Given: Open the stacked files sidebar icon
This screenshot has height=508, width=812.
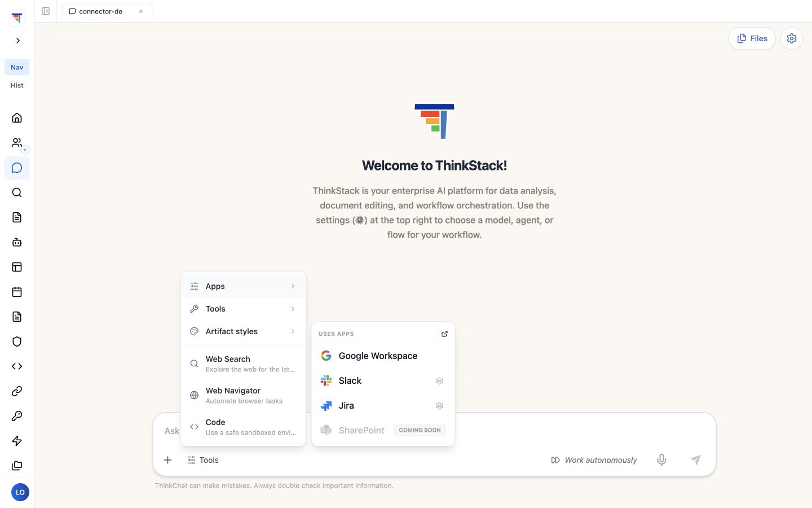Looking at the screenshot, I should 17,466.
